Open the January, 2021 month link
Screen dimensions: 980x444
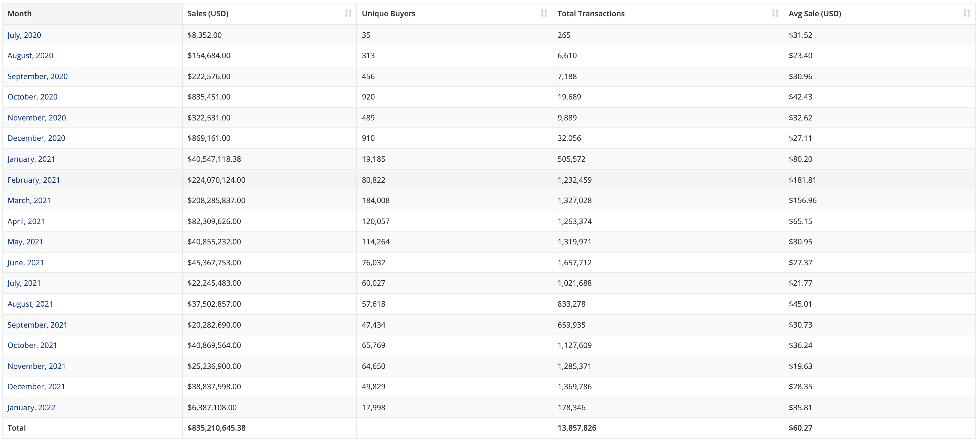pyautogui.click(x=31, y=159)
